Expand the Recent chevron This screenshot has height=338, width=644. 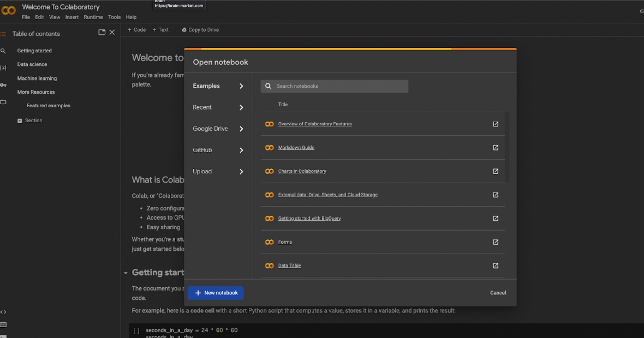coord(241,107)
